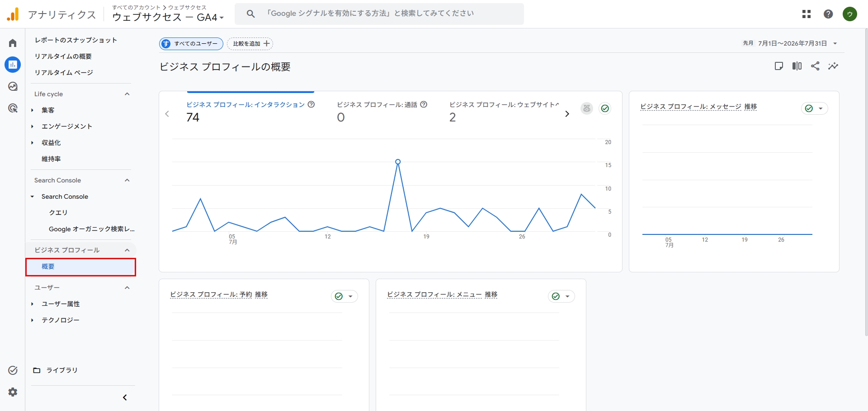Image resolution: width=868 pixels, height=411 pixels.
Task: Click the Analytics logo icon
Action: pos(13,14)
